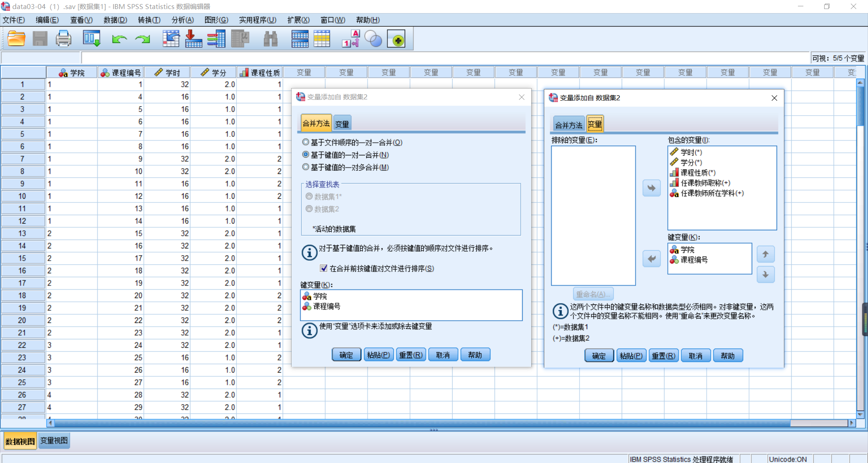Click the Value labels icon
868x463 pixels.
tap(351, 39)
